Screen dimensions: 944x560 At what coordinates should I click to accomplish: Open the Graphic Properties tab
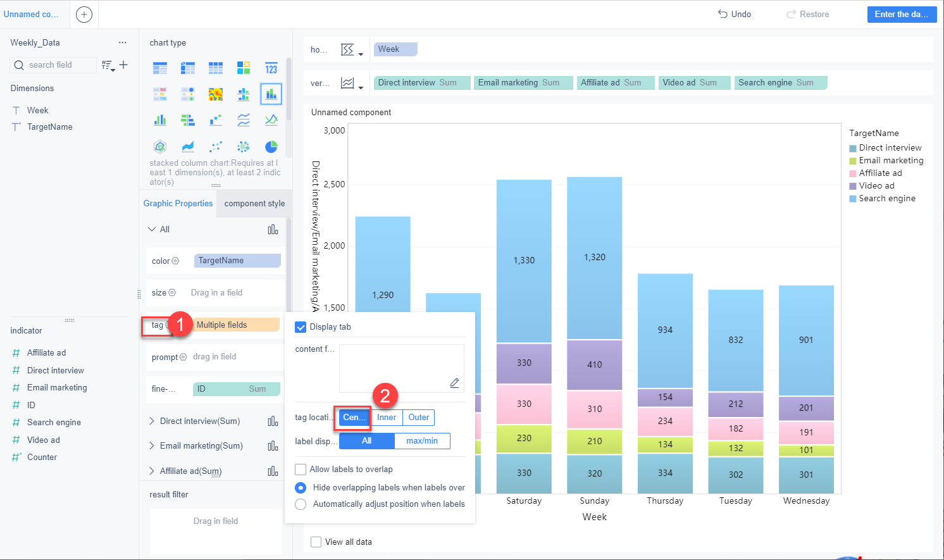click(178, 204)
